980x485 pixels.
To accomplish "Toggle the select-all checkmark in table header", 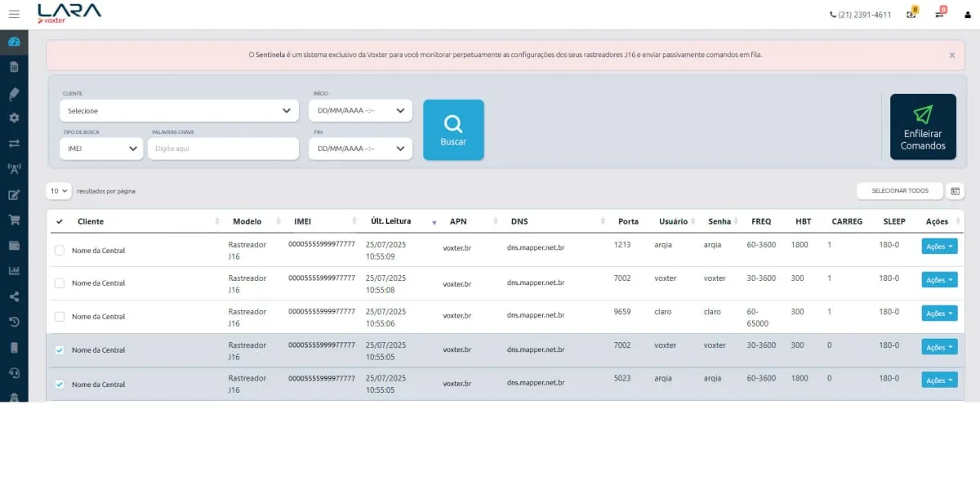I will pos(60,221).
